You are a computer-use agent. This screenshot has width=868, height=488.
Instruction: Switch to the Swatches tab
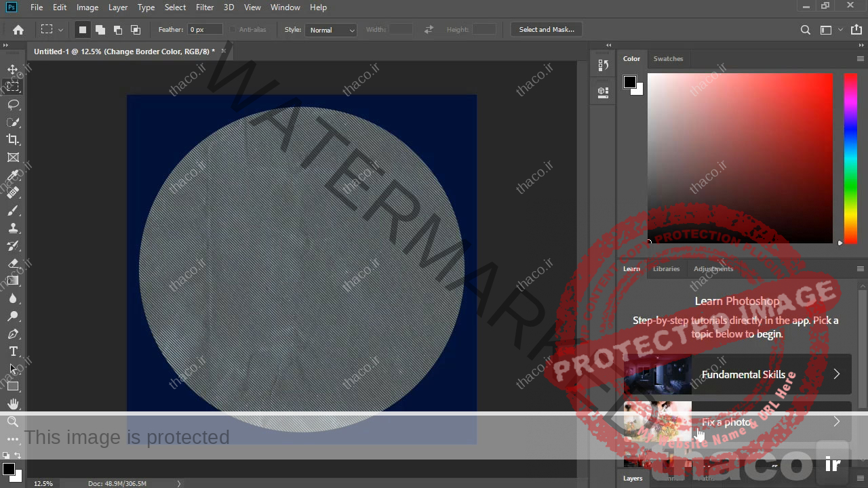(668, 59)
